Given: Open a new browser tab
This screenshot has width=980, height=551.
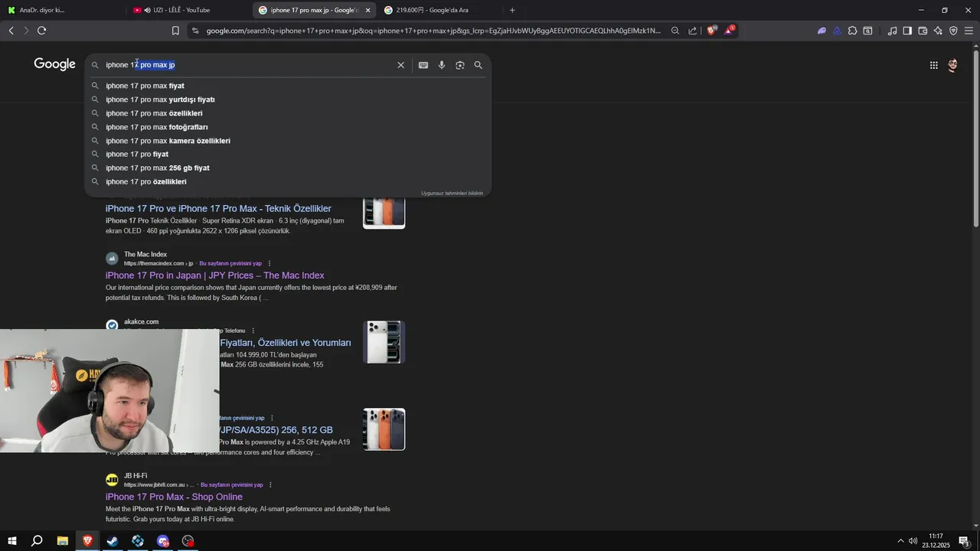Looking at the screenshot, I should 512,10.
